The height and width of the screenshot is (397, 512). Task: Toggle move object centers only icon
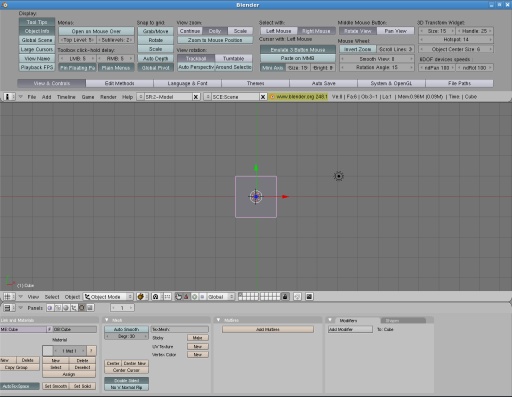click(167, 297)
